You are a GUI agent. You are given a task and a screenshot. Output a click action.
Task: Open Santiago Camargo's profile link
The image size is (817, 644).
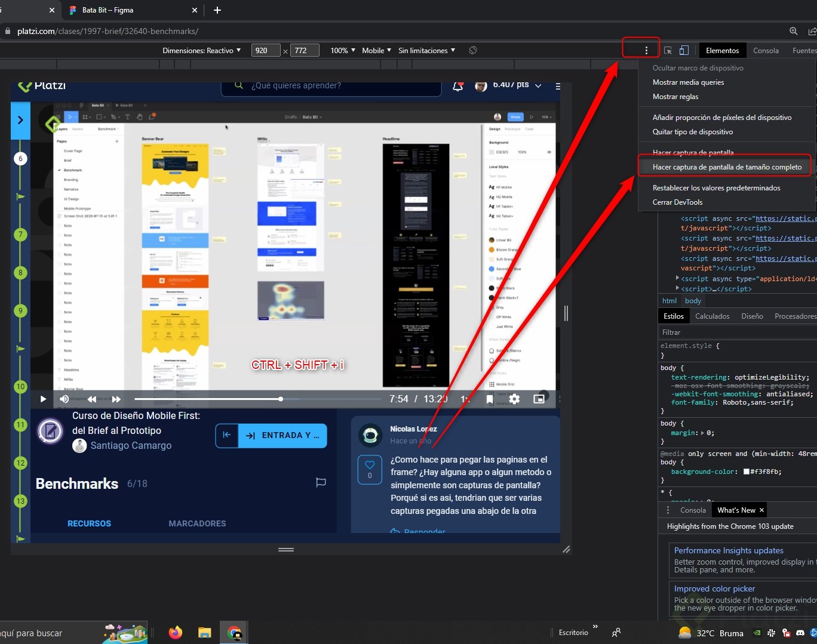[131, 445]
